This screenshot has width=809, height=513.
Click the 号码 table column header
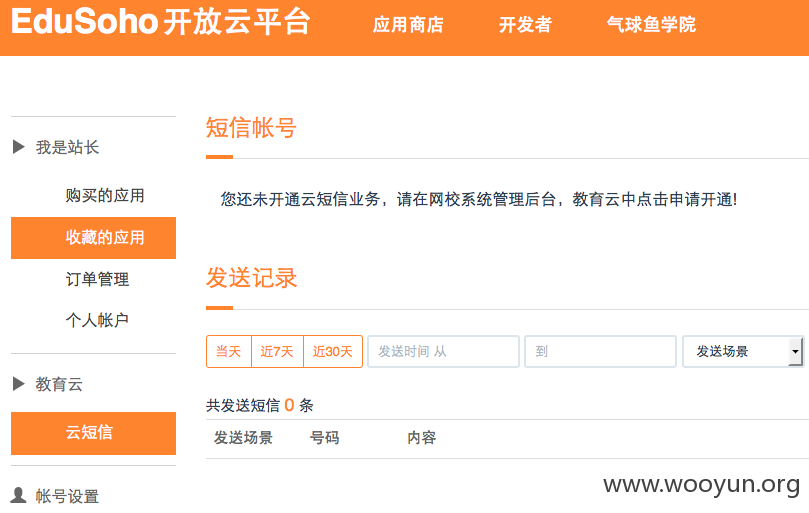coord(325,438)
